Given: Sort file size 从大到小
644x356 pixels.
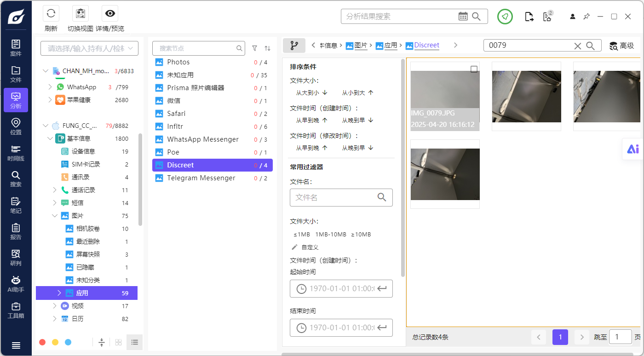Looking at the screenshot, I should click(x=311, y=92).
